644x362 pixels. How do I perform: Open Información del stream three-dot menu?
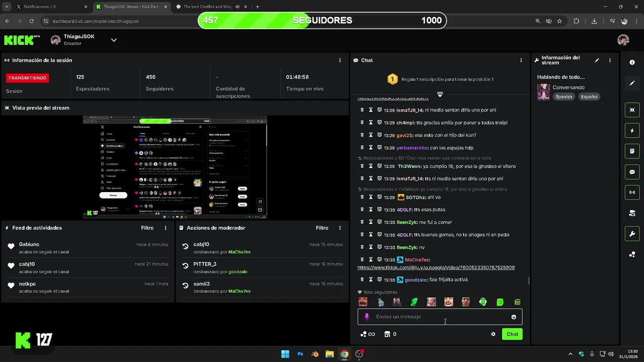(x=610, y=60)
